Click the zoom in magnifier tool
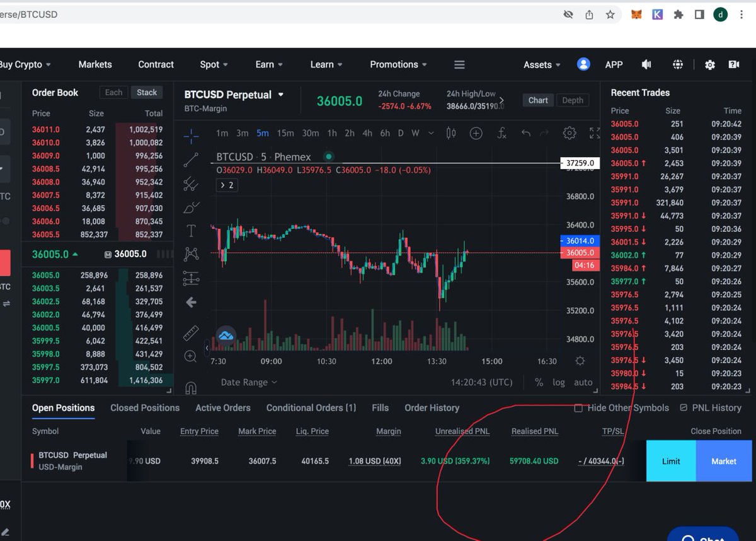 [x=191, y=357]
